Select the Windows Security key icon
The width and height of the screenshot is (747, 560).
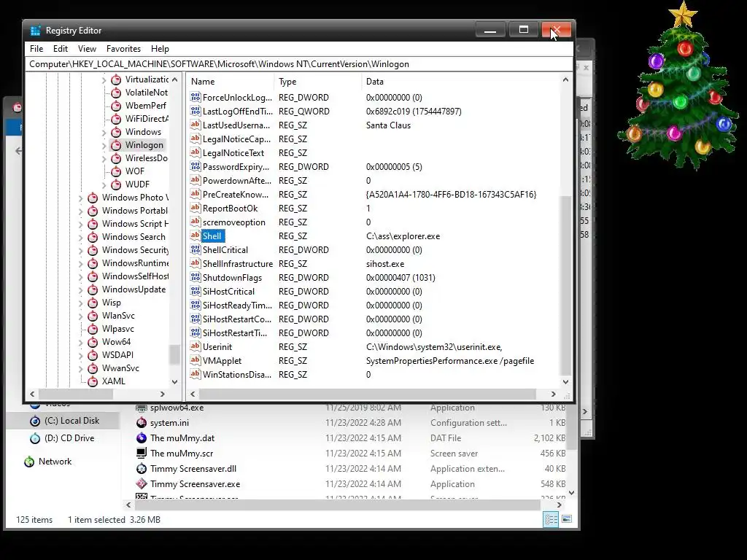click(93, 250)
